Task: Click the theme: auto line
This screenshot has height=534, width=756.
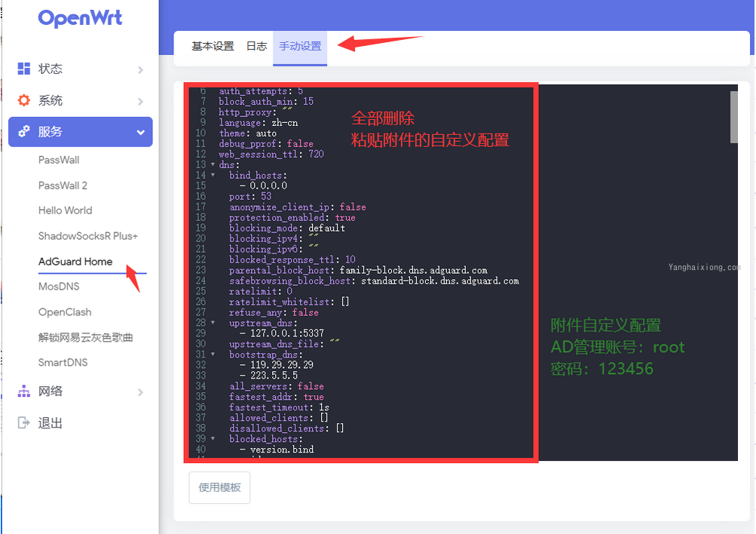Action: coord(248,133)
